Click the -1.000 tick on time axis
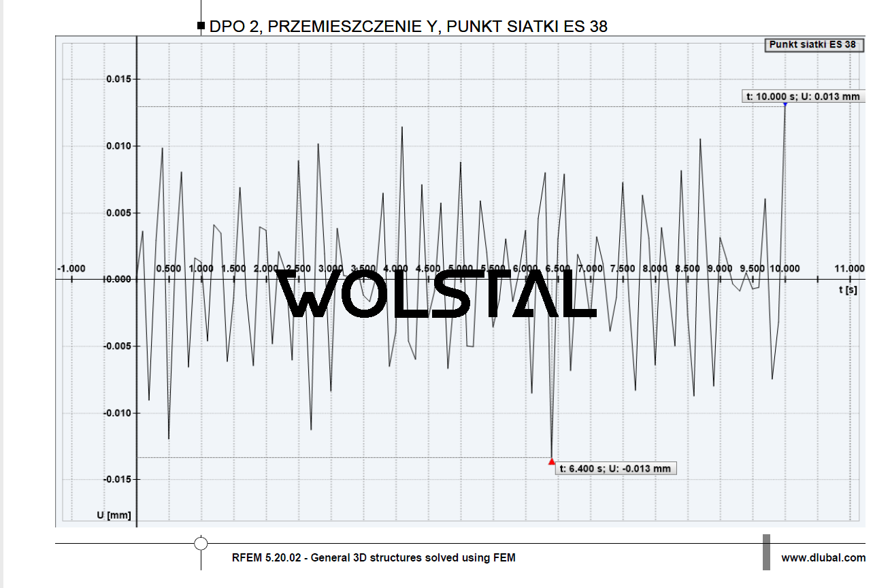The height and width of the screenshot is (588, 890). pos(71,269)
